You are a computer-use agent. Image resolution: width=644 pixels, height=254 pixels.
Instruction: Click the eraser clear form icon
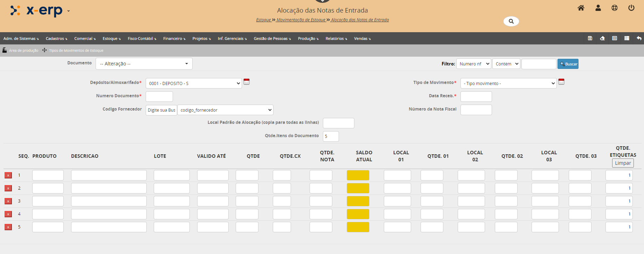[602, 38]
